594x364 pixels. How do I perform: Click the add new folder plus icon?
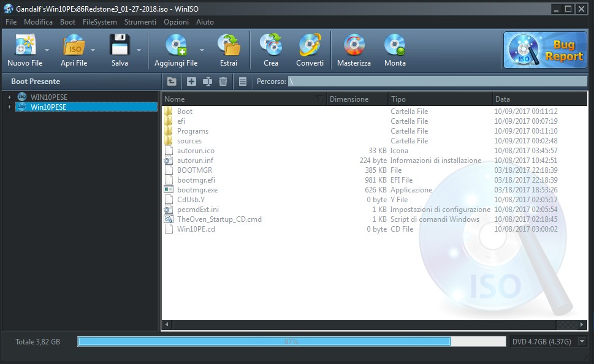pos(191,82)
